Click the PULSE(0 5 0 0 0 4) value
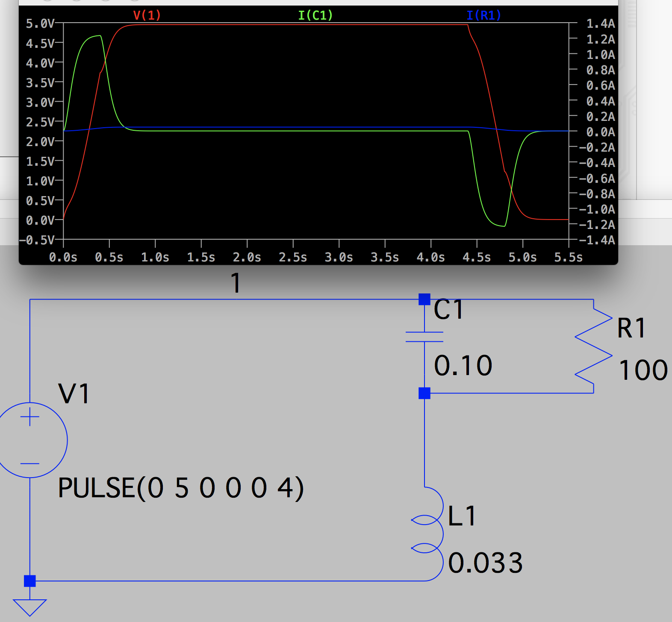The image size is (672, 622). pyautogui.click(x=181, y=488)
